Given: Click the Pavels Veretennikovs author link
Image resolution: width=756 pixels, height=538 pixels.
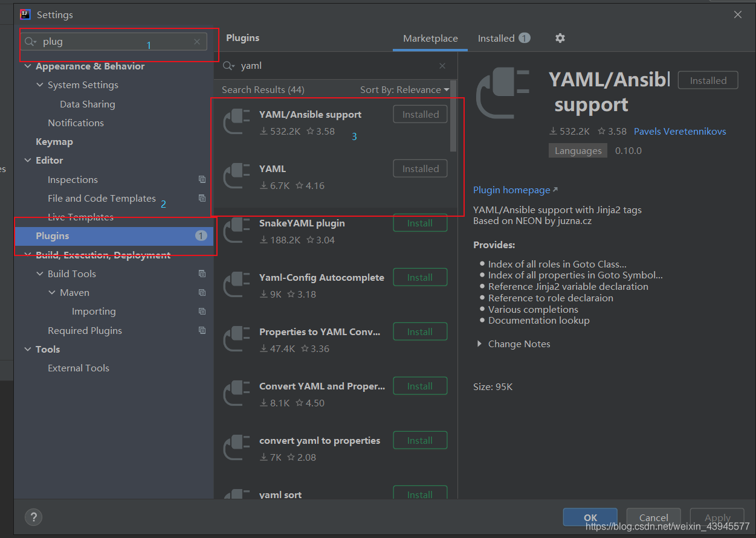Looking at the screenshot, I should 679,131.
